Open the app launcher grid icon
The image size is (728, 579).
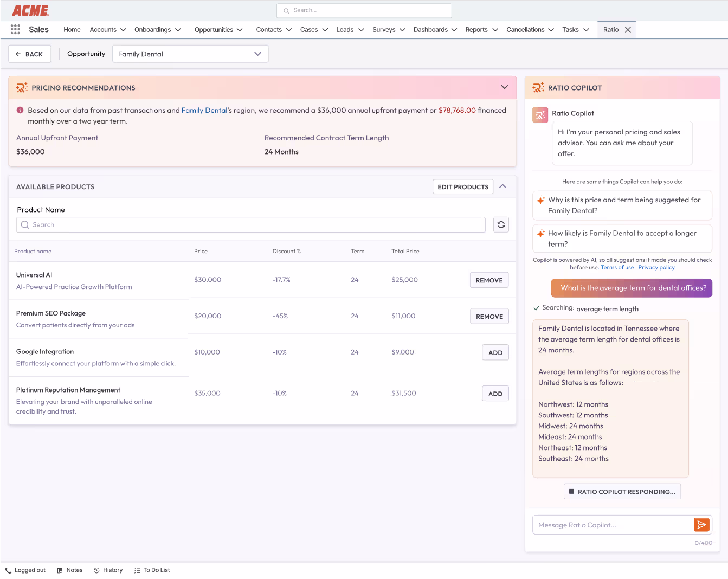point(15,29)
